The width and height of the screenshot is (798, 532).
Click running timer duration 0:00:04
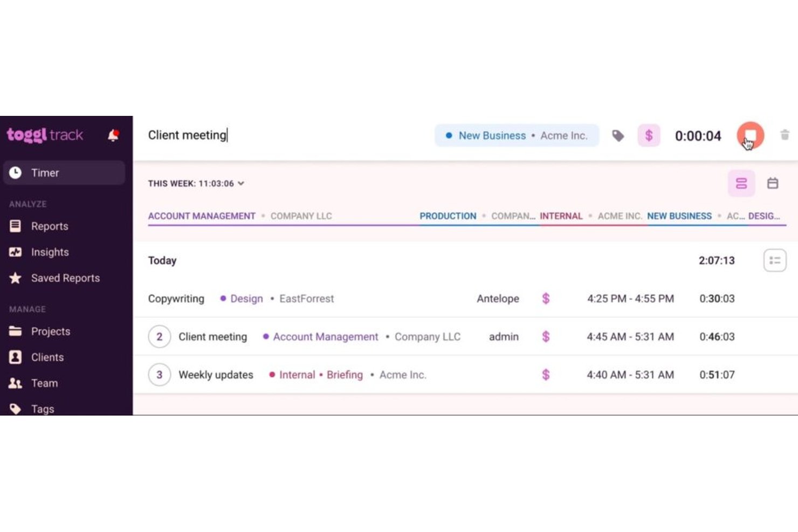698,136
